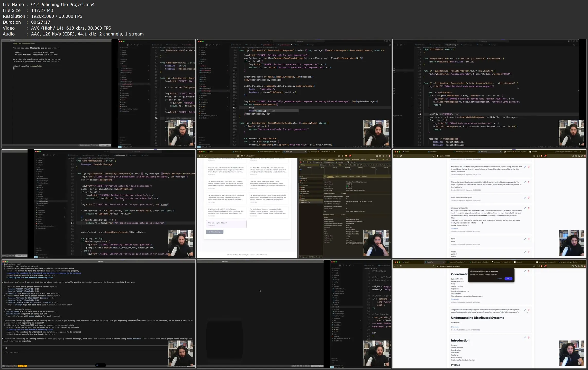This screenshot has height=370, width=588.
Task: Toggle the Preserve log checkbox
Action: click(x=314, y=162)
